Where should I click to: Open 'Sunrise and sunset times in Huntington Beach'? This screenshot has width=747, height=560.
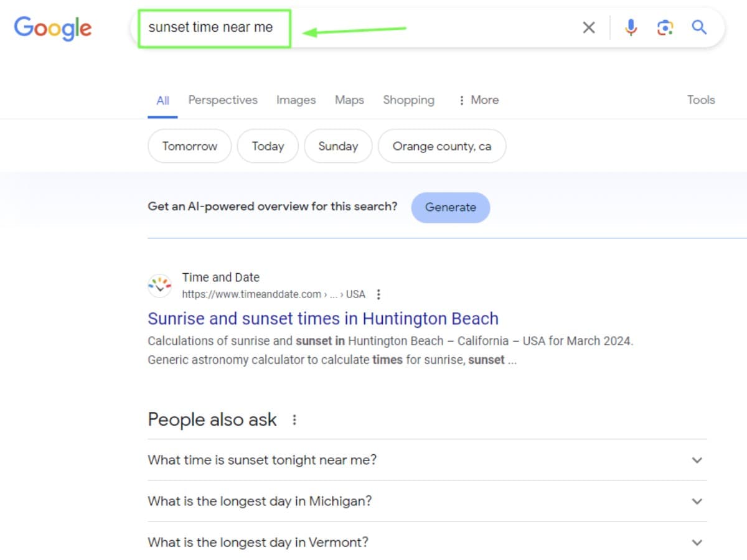coord(323,319)
